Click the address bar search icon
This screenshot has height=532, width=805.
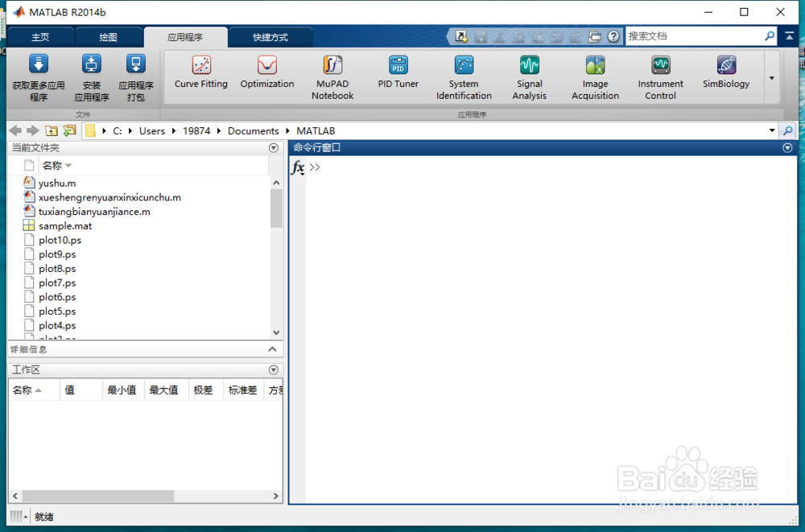787,131
